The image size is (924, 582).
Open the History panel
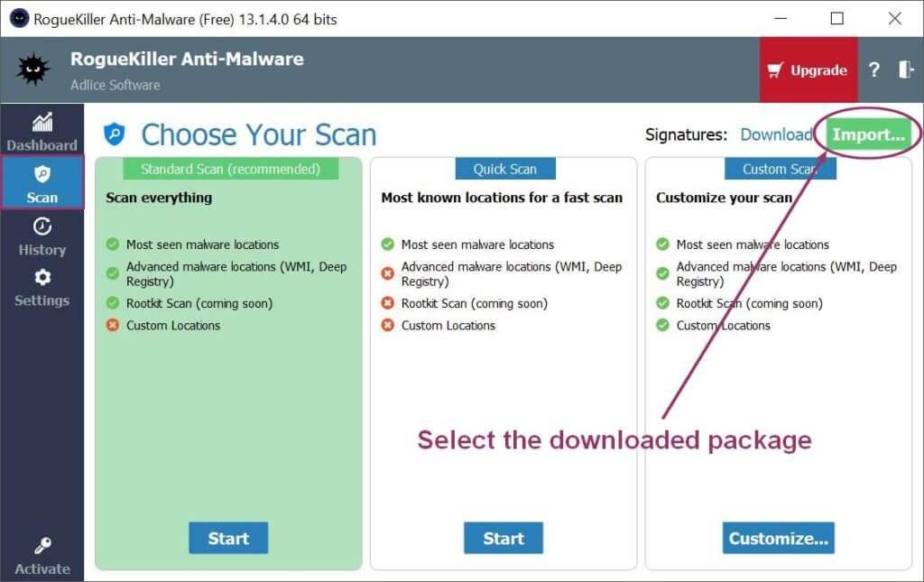tap(42, 236)
